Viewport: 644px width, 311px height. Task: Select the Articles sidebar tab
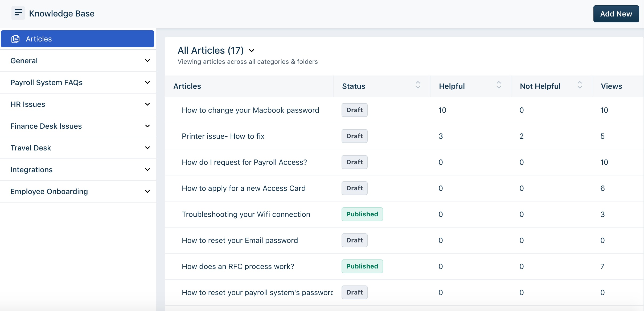(77, 39)
